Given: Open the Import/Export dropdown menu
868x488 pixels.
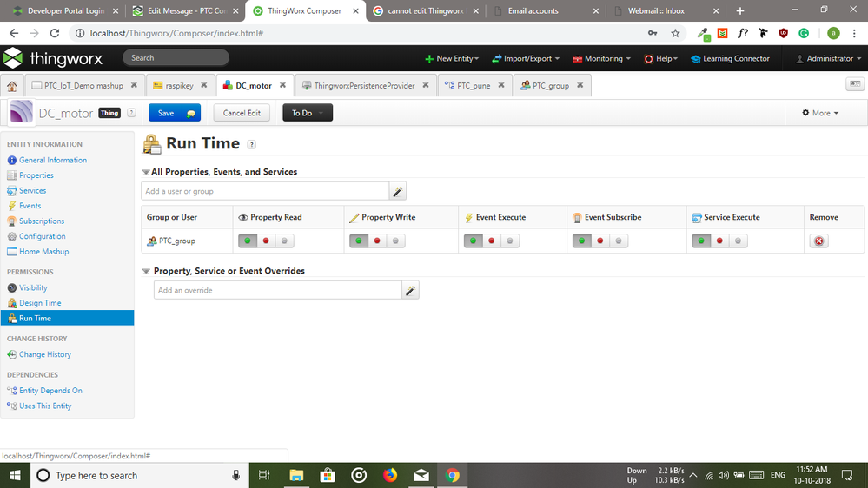Looking at the screenshot, I should [526, 59].
